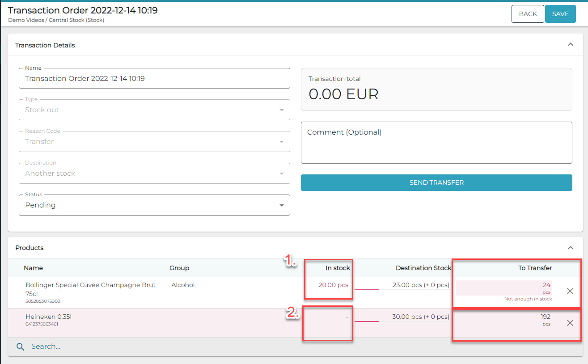Click the SEND TRANSFER button
Image resolution: width=588 pixels, height=364 pixels.
tap(436, 182)
